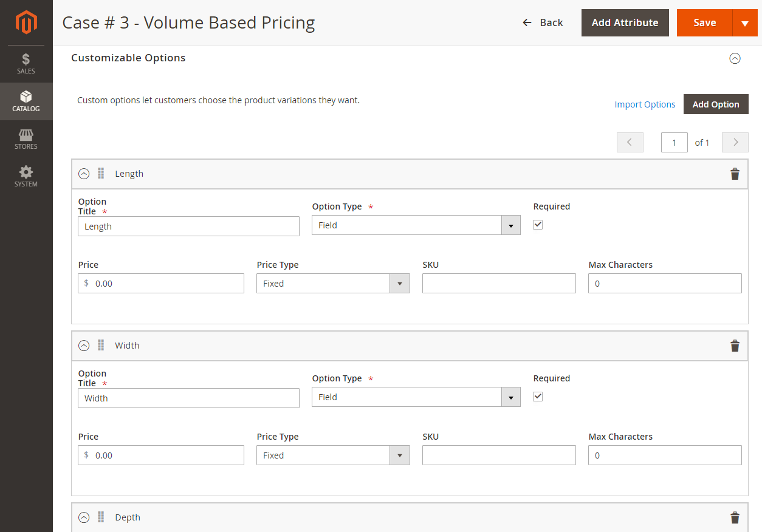The image size is (762, 532).
Task: Grab the drag handle for Length option
Action: pyautogui.click(x=101, y=174)
